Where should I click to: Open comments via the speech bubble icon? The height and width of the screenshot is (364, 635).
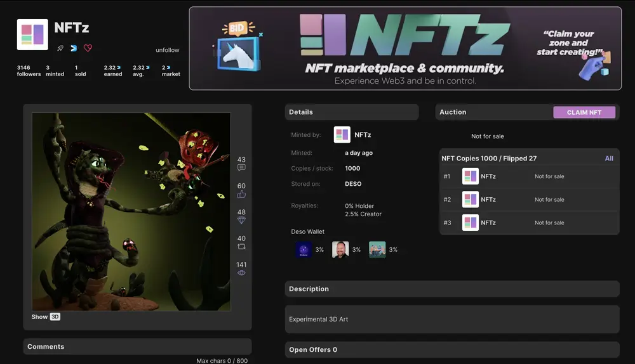tap(241, 168)
